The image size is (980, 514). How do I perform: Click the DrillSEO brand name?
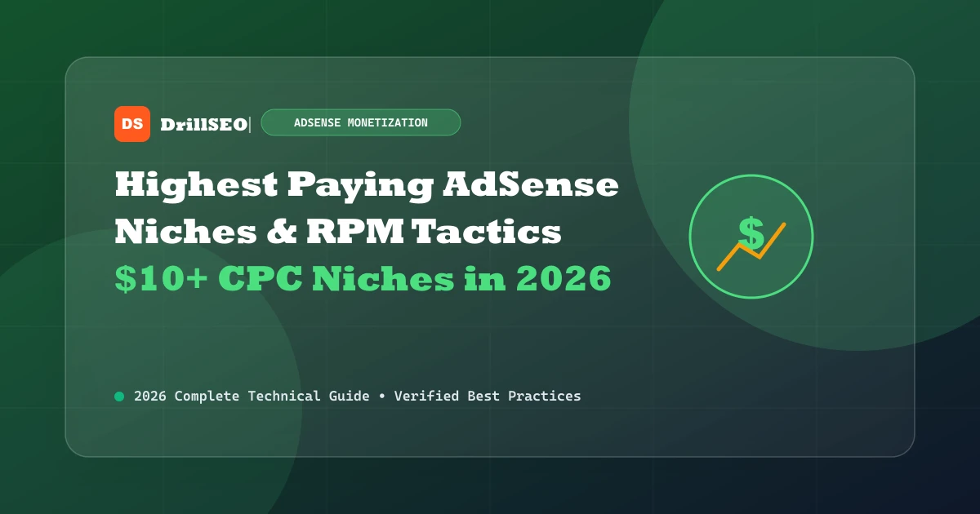point(203,125)
